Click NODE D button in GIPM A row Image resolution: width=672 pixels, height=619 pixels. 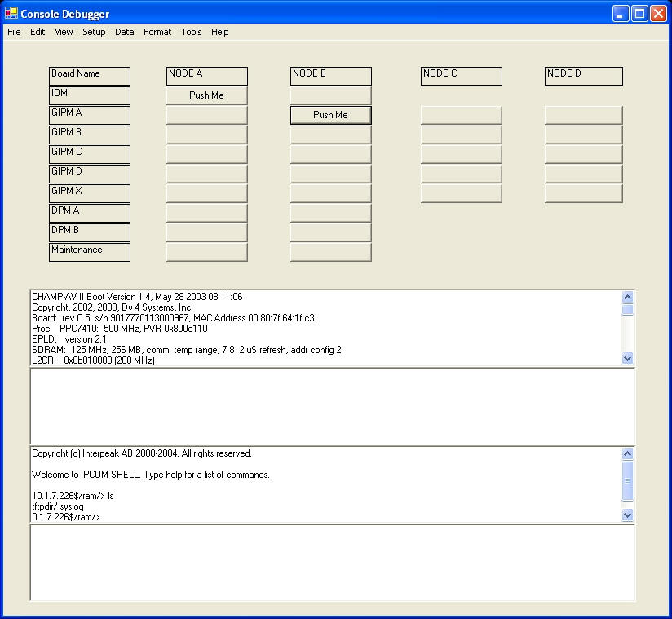click(584, 115)
